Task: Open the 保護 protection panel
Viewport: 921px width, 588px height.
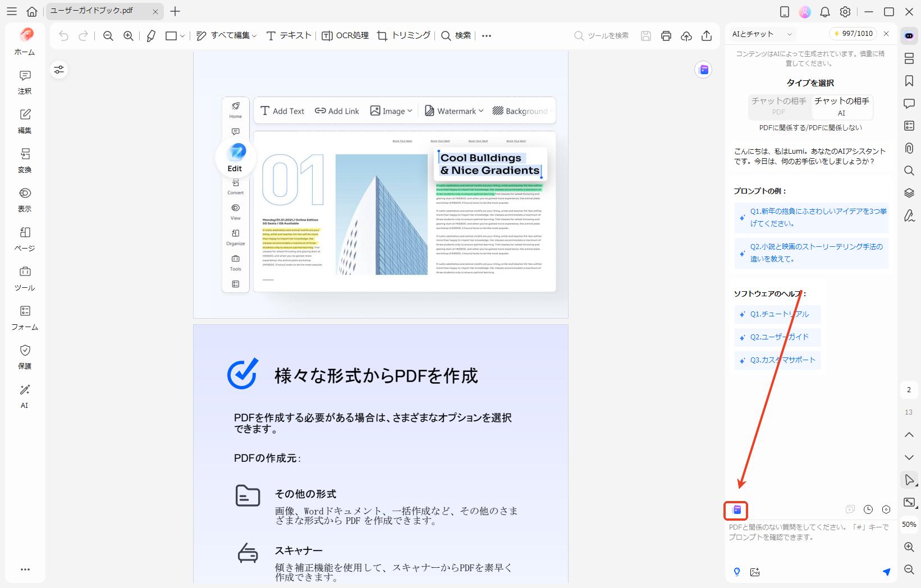Action: (x=24, y=357)
